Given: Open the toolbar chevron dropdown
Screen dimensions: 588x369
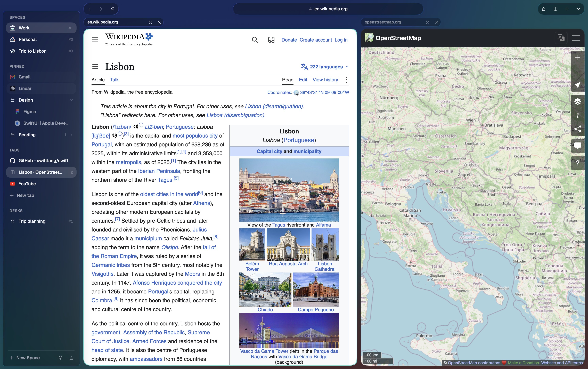Looking at the screenshot, I should (x=578, y=9).
